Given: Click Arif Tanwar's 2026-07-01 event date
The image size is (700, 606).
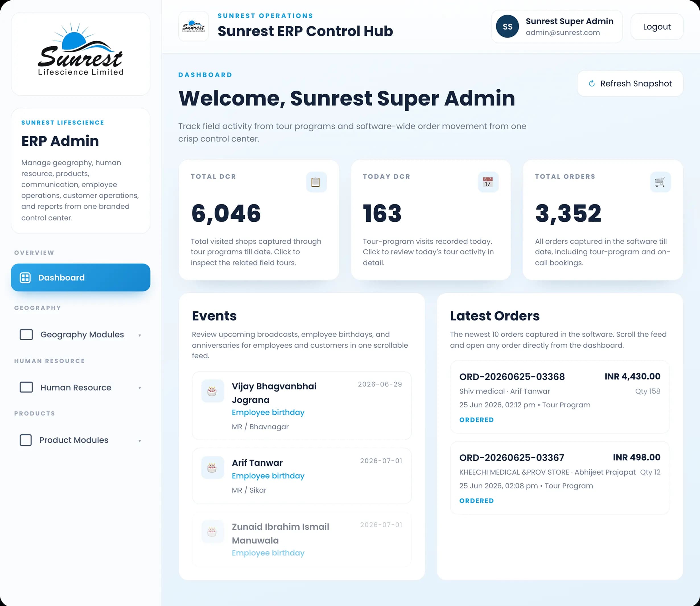Looking at the screenshot, I should tap(381, 461).
